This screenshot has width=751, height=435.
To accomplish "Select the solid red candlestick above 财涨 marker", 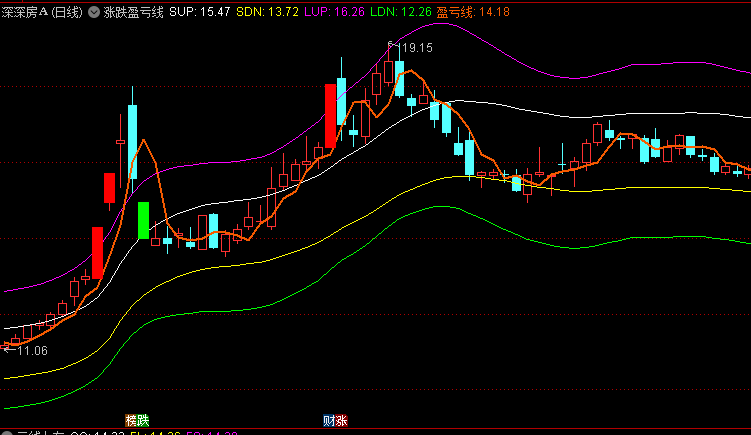I will pyautogui.click(x=330, y=116).
